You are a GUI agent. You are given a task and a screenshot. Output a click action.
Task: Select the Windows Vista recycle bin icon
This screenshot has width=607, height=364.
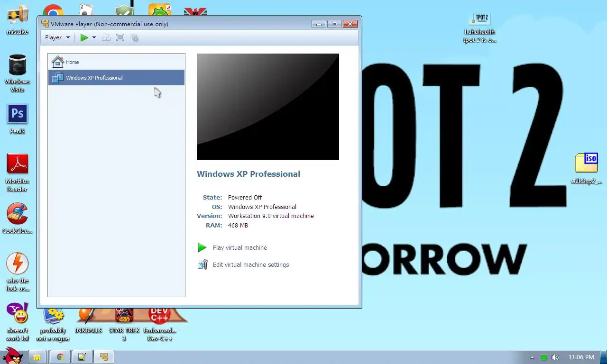click(x=17, y=73)
